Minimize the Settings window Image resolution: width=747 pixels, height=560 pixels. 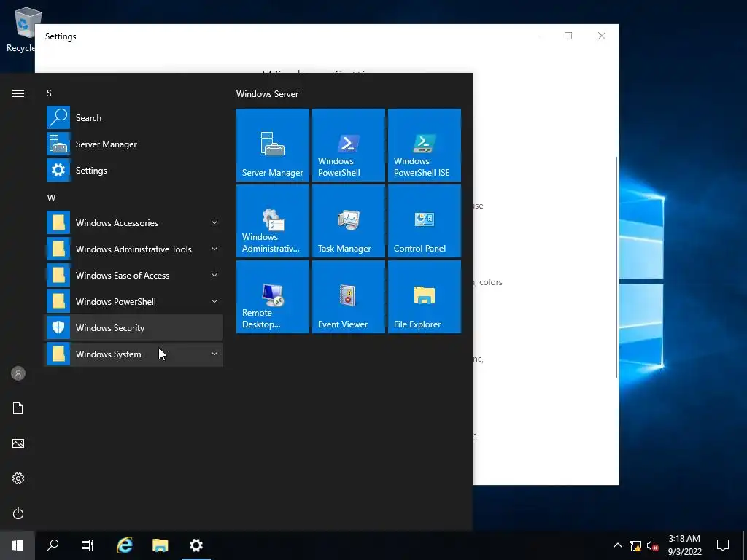click(535, 36)
